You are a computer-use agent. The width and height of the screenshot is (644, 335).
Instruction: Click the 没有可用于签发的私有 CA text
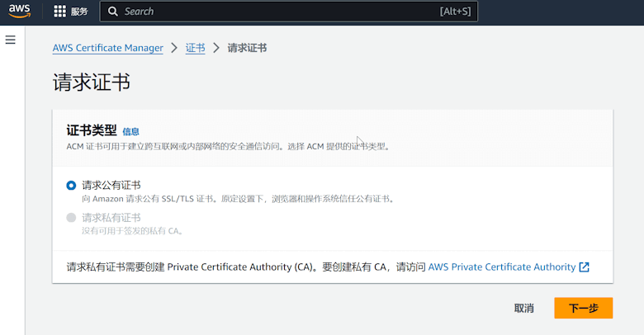point(132,231)
